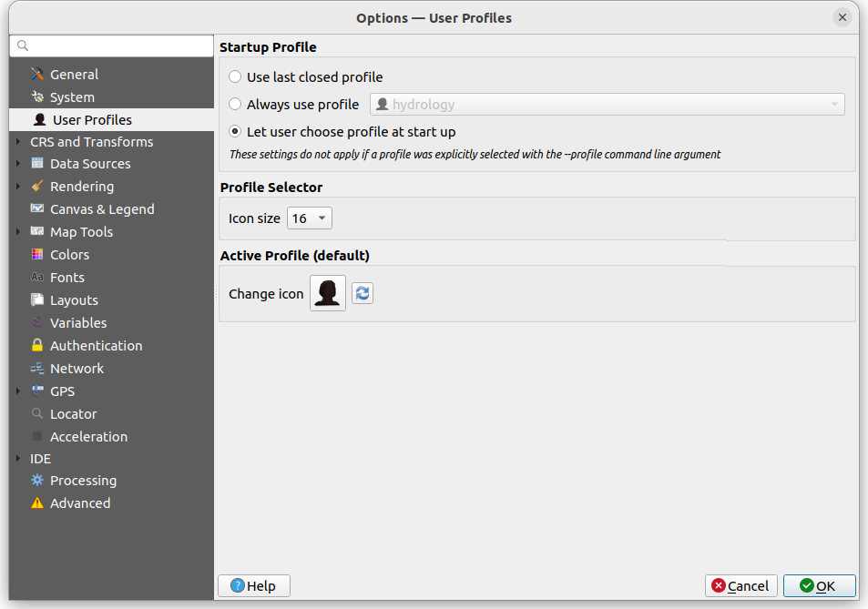Click the profile avatar change icon button
868x609 pixels.
[328, 293]
